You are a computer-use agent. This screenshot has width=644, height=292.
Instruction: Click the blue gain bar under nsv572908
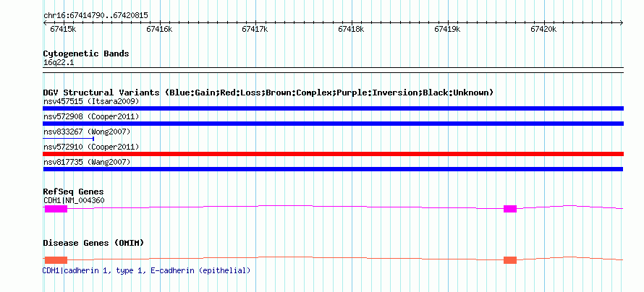[x=333, y=124]
